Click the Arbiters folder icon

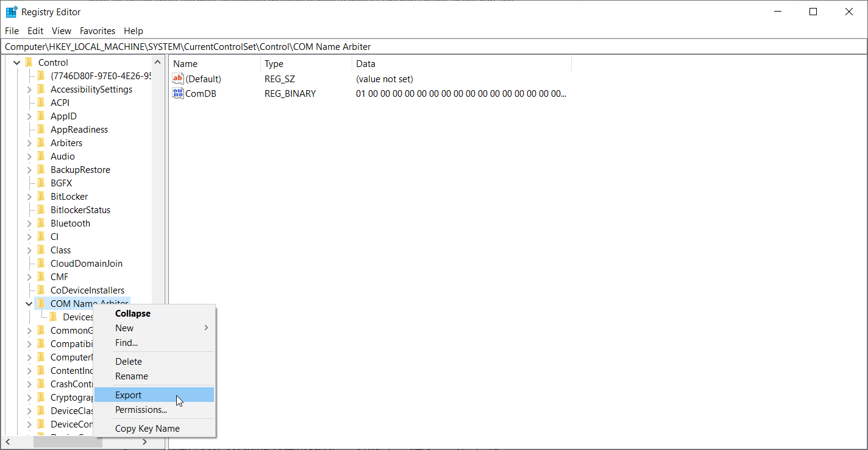[41, 142]
